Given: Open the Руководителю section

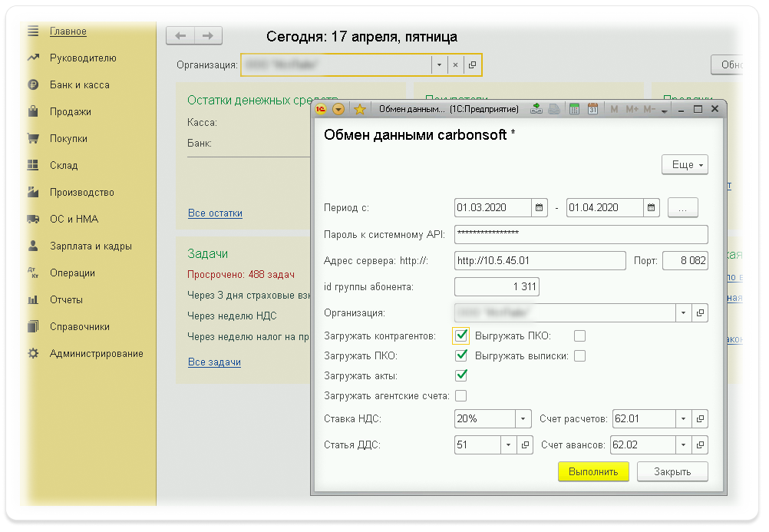Looking at the screenshot, I should point(83,58).
